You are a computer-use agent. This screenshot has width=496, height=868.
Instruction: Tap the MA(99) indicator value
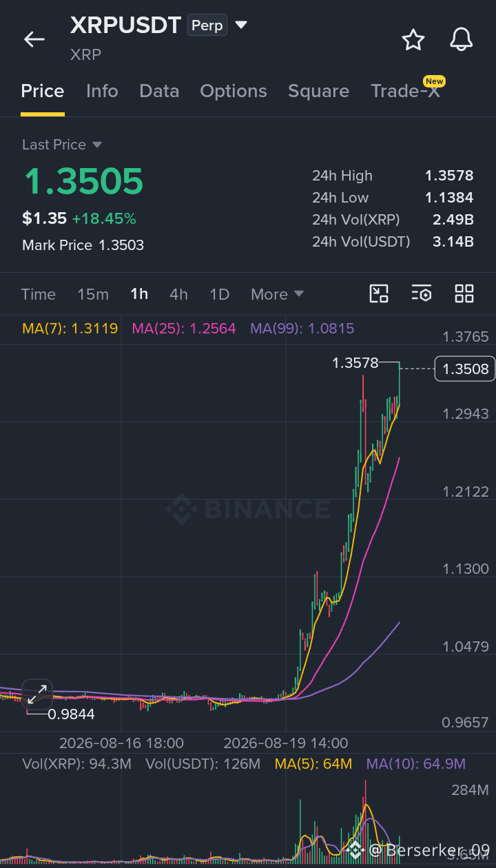[302, 328]
